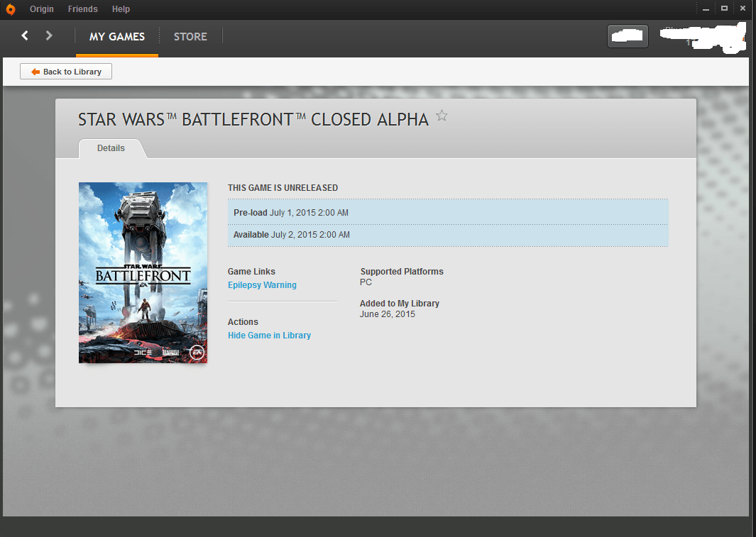Click the Back to Library button
The image size is (756, 537).
tap(66, 71)
